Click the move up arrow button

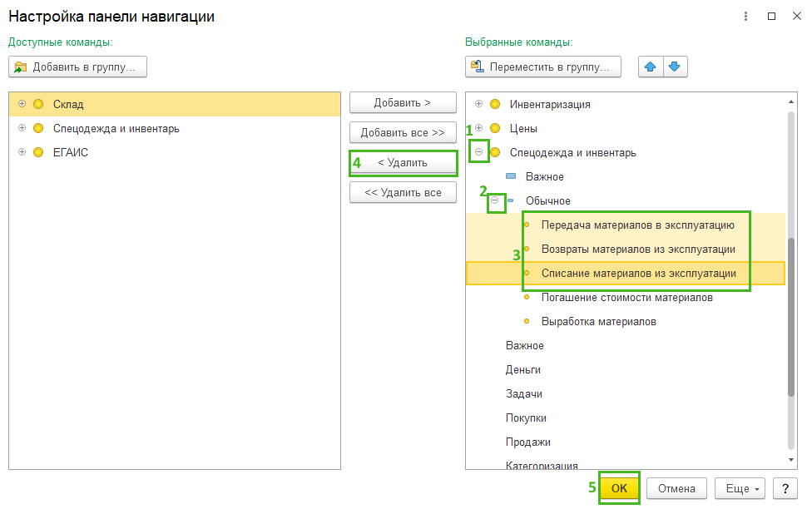pos(651,67)
